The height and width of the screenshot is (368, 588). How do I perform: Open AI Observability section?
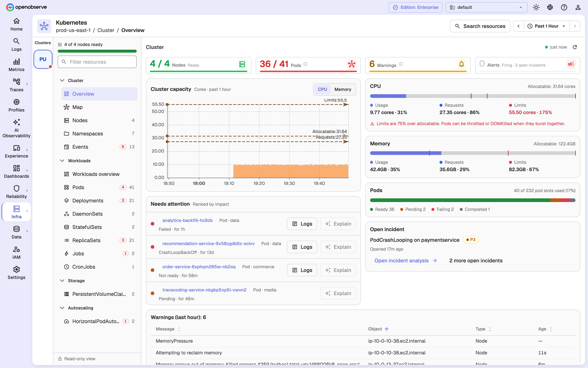(x=16, y=128)
